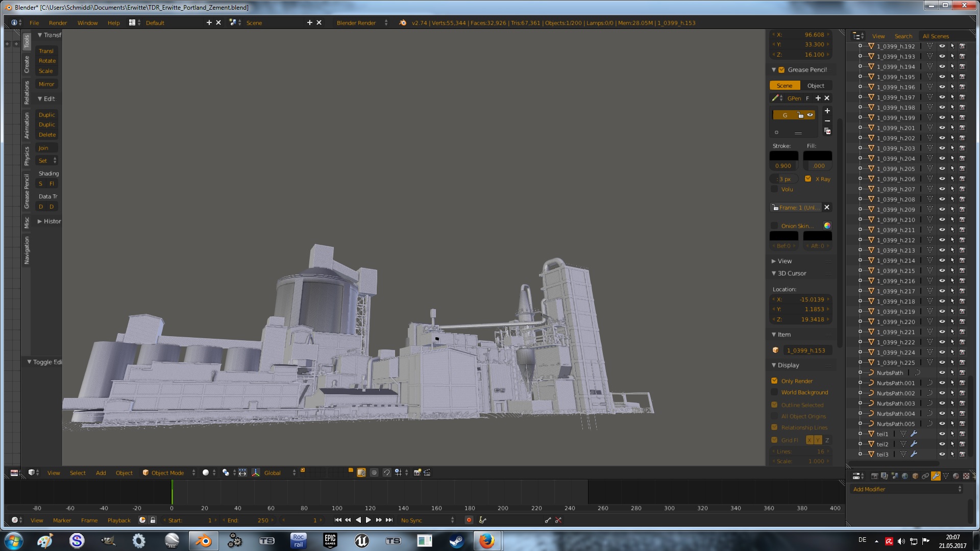This screenshot has height=551, width=980.
Task: Click the Mirror button
Action: 46,84
